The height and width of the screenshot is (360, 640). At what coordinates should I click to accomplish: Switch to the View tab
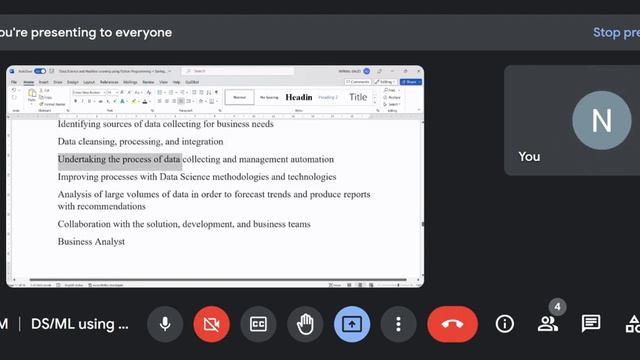click(163, 82)
